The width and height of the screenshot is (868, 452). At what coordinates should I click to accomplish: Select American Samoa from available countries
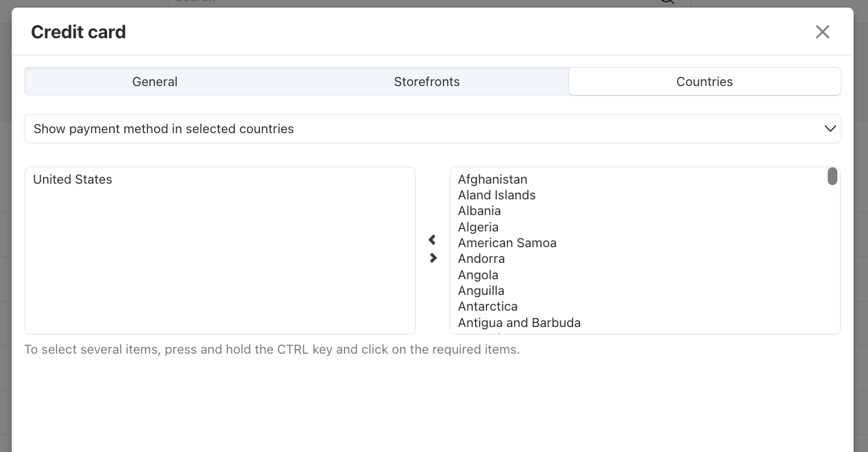coord(507,242)
